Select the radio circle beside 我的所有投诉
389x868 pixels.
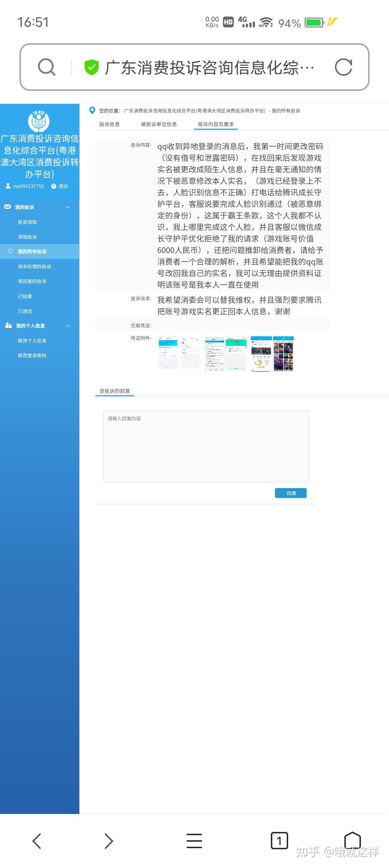(x=10, y=251)
